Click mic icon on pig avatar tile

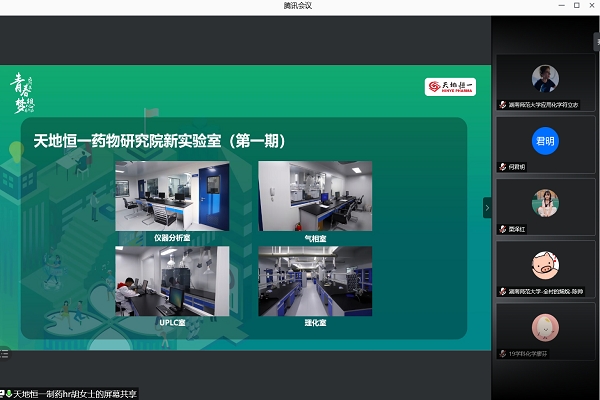point(503,291)
